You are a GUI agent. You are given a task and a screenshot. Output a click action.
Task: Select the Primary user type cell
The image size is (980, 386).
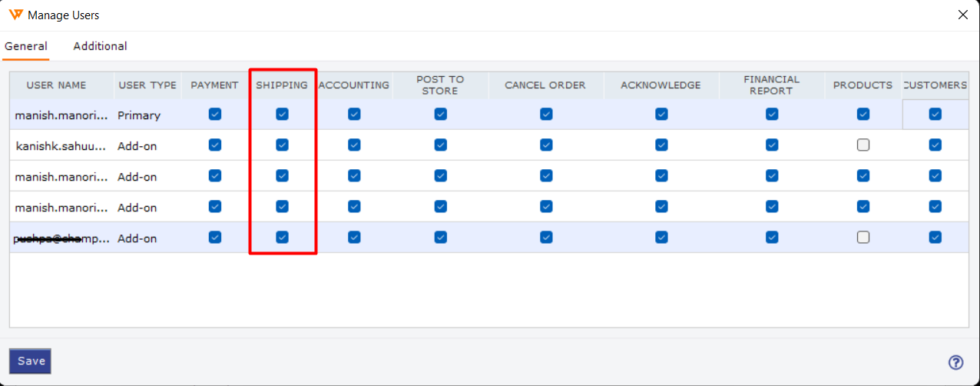(147, 115)
